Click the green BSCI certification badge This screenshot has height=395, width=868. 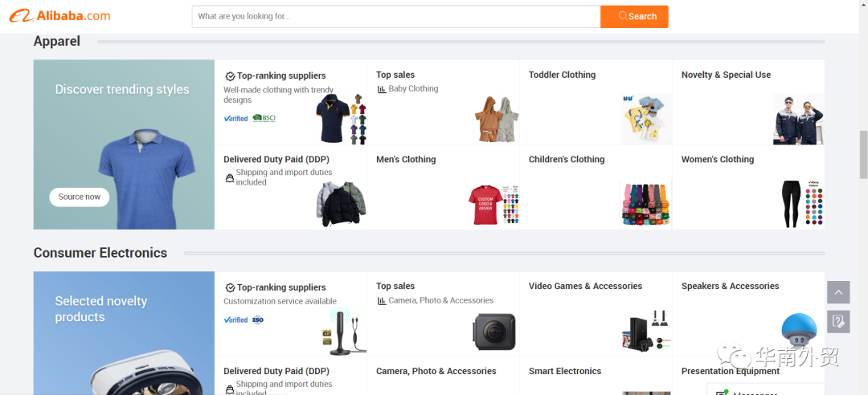(x=264, y=118)
